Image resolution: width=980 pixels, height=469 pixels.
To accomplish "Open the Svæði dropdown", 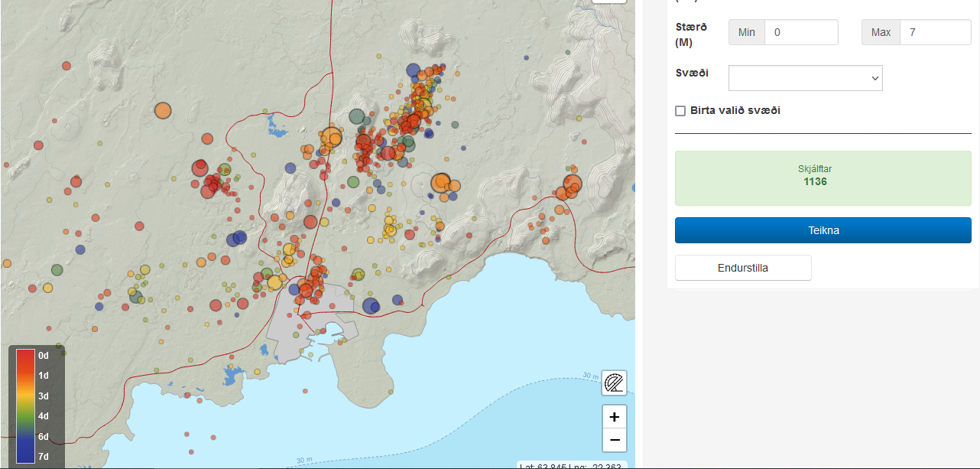I will point(805,78).
